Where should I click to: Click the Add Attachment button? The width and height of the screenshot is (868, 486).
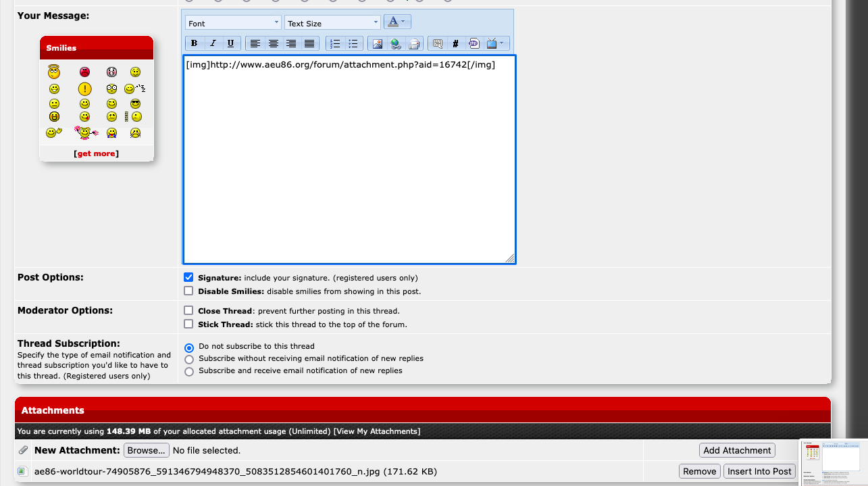(x=736, y=451)
